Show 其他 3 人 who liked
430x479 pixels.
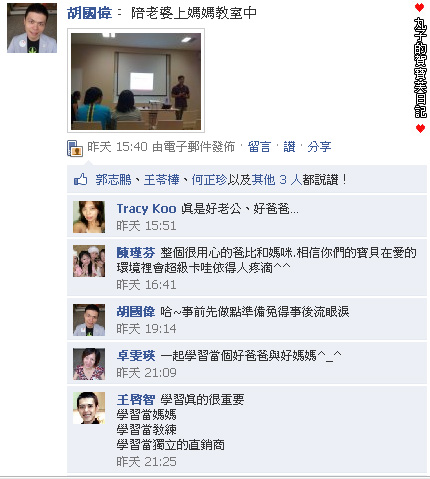coord(277,180)
